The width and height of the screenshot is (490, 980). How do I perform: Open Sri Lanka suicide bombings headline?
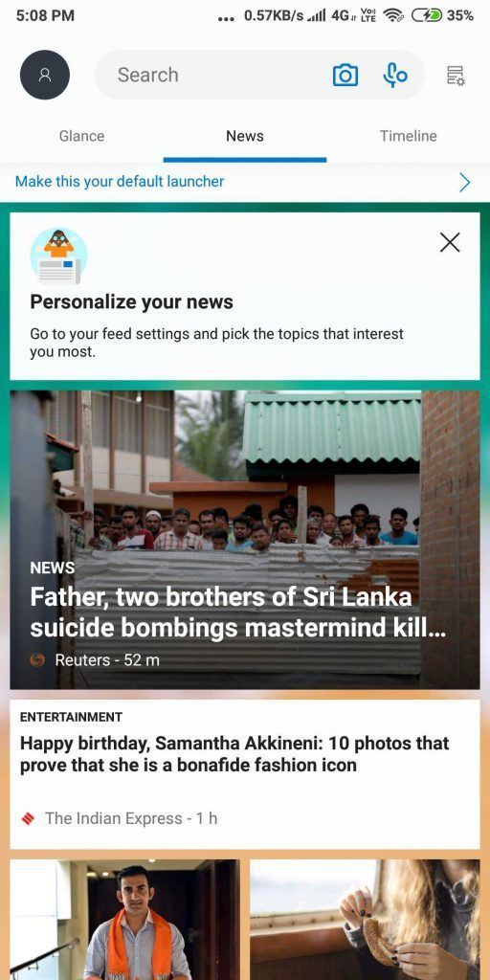tap(238, 612)
